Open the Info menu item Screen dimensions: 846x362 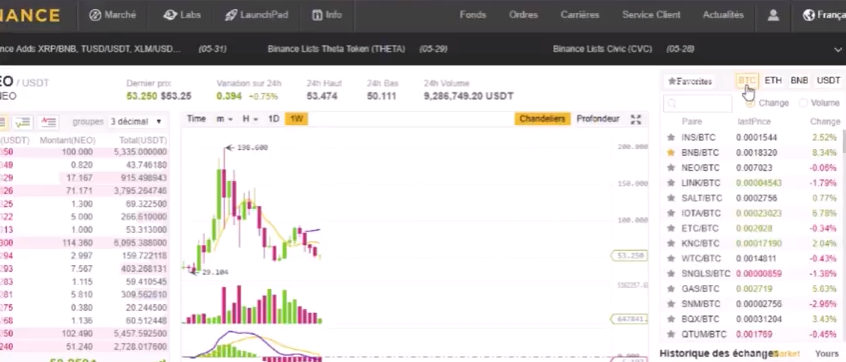[x=327, y=15]
